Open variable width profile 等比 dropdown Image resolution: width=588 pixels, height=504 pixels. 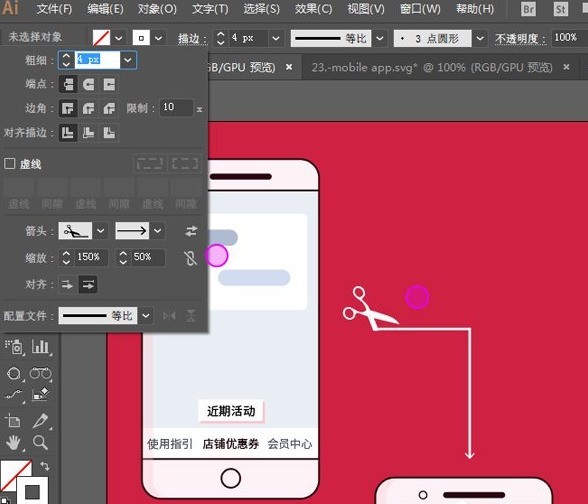(380, 38)
